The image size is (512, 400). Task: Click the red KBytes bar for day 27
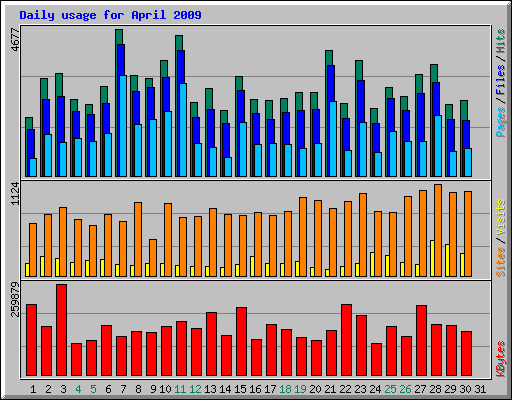click(421, 341)
